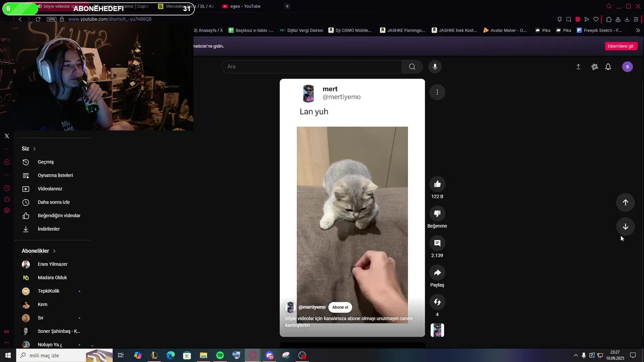
Task: Toggle the VPN badge in address bar
Action: [51, 19]
